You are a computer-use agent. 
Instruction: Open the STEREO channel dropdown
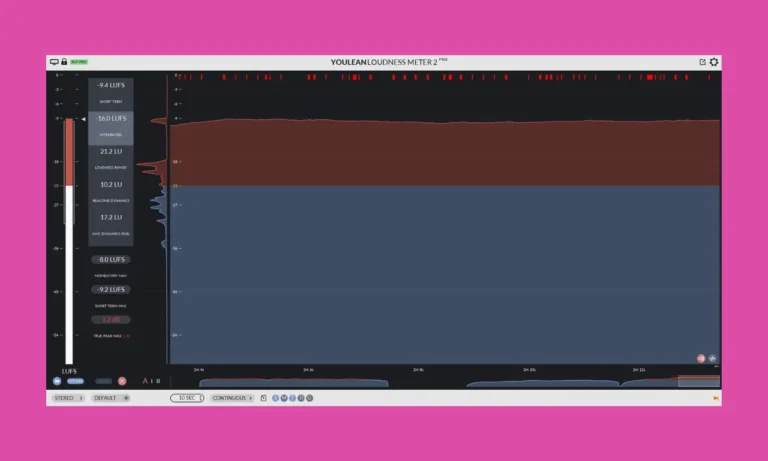[68, 398]
